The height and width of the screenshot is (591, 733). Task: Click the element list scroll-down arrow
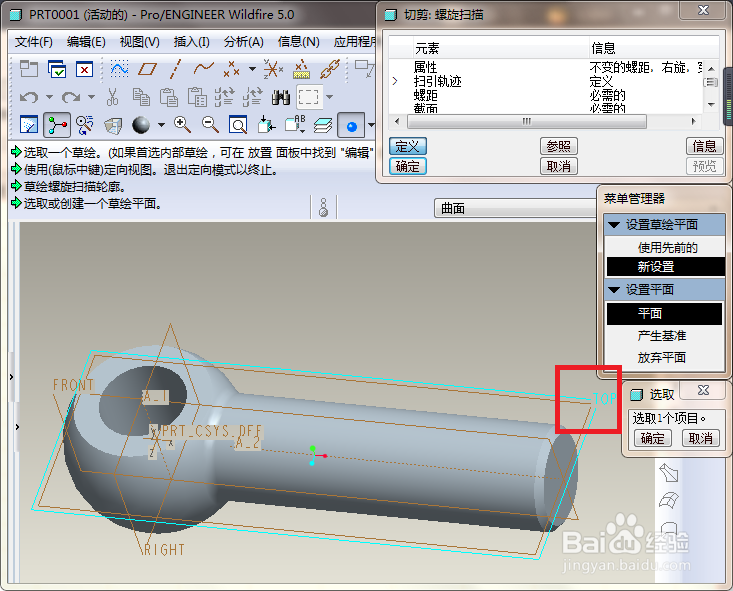tap(711, 104)
